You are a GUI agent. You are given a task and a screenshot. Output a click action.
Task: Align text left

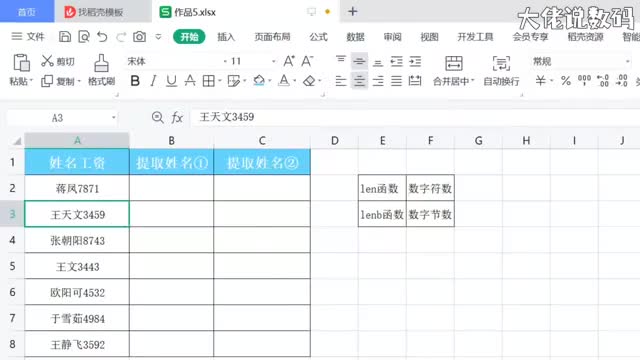click(341, 81)
